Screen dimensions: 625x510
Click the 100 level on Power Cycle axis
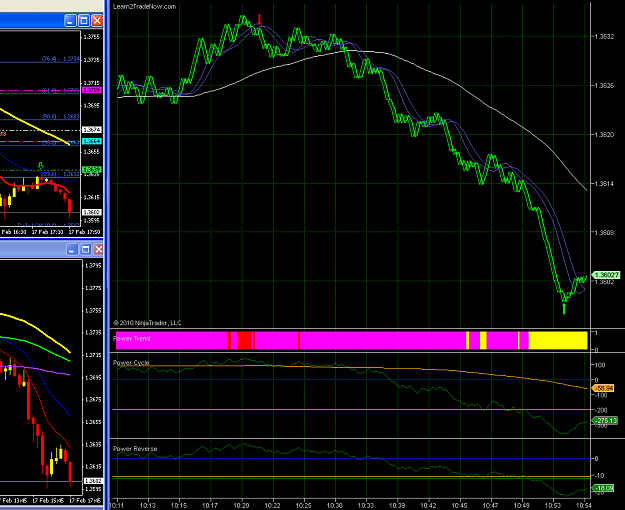click(x=600, y=365)
